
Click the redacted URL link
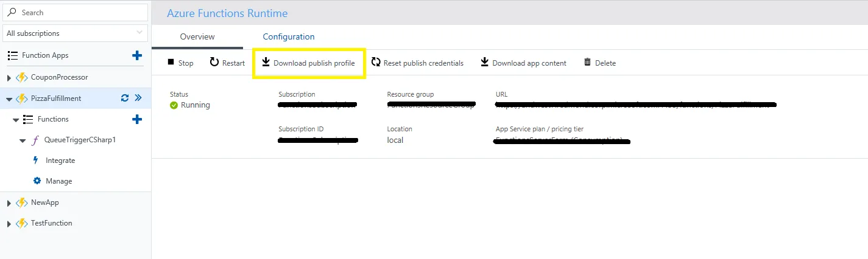tap(635, 105)
